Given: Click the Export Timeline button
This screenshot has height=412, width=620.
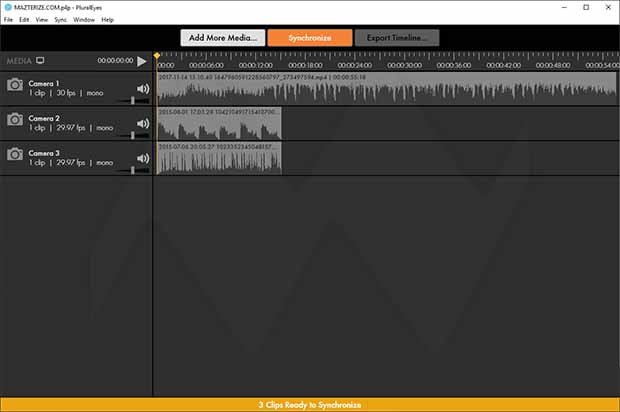Looking at the screenshot, I should click(x=397, y=38).
